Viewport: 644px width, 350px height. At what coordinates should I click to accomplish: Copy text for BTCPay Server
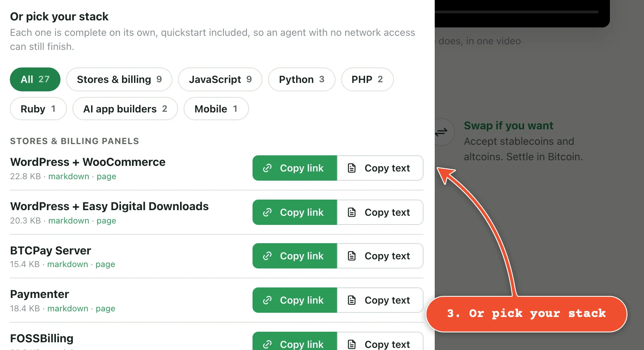380,256
